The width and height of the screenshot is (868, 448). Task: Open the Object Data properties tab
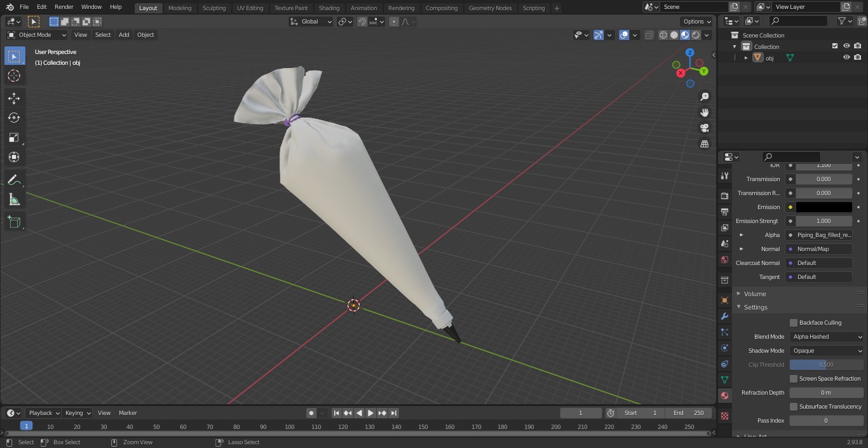click(724, 379)
